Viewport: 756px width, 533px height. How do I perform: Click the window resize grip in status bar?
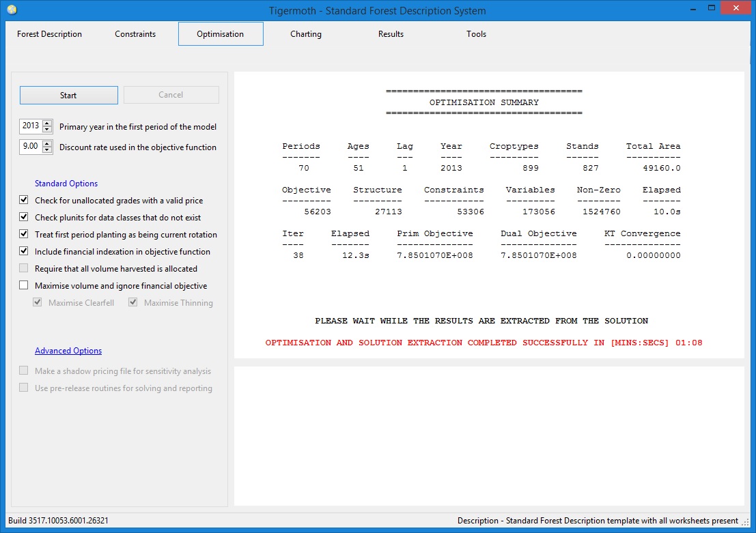coord(745,522)
